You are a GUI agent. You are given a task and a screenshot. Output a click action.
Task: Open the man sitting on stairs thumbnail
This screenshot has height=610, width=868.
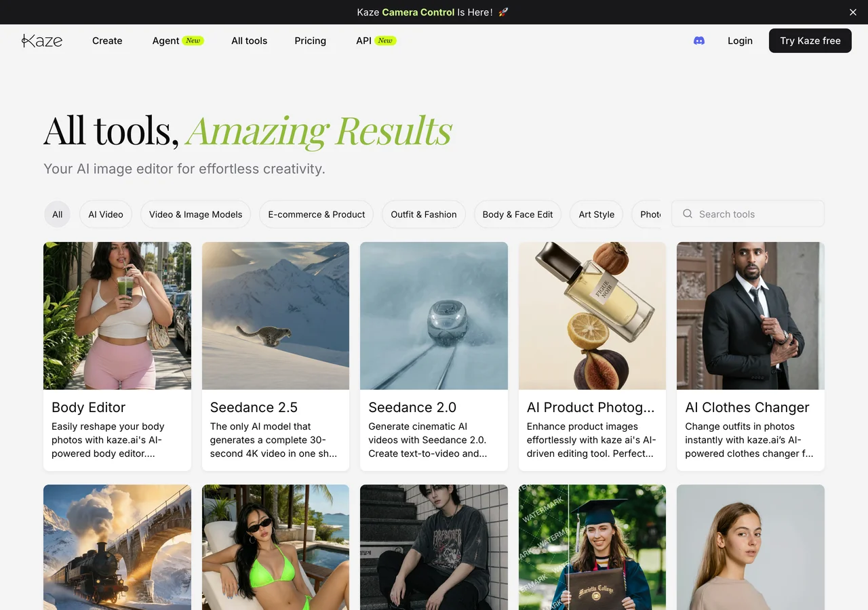(434, 547)
